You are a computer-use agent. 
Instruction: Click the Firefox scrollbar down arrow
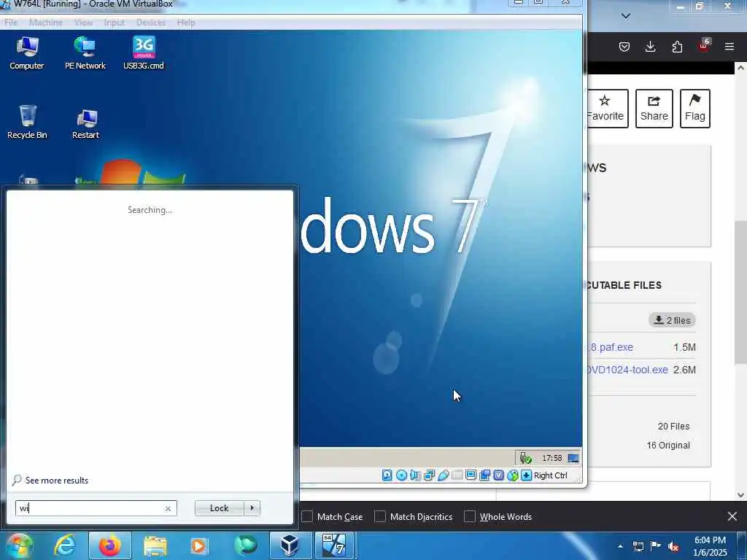pos(740,495)
